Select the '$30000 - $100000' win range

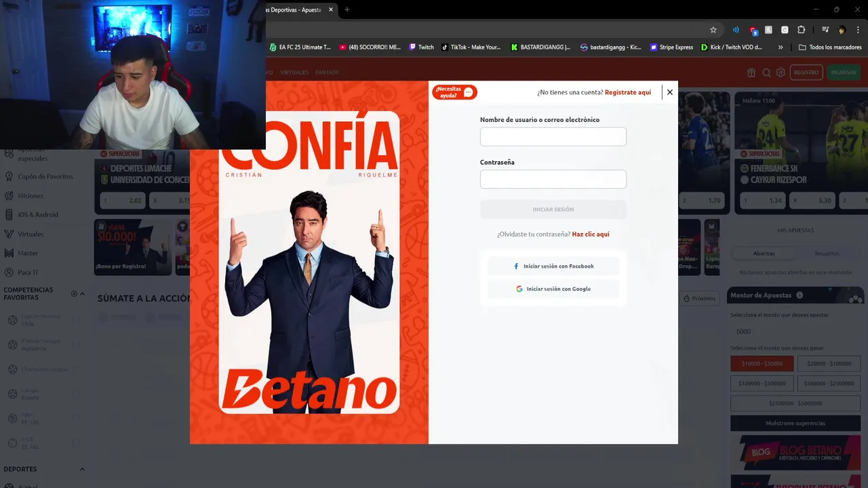tap(829, 364)
